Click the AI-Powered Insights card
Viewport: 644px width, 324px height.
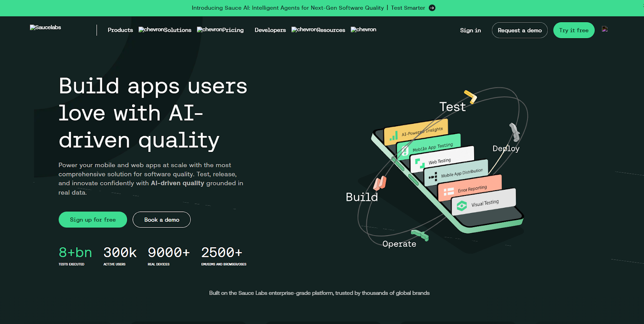417,131
